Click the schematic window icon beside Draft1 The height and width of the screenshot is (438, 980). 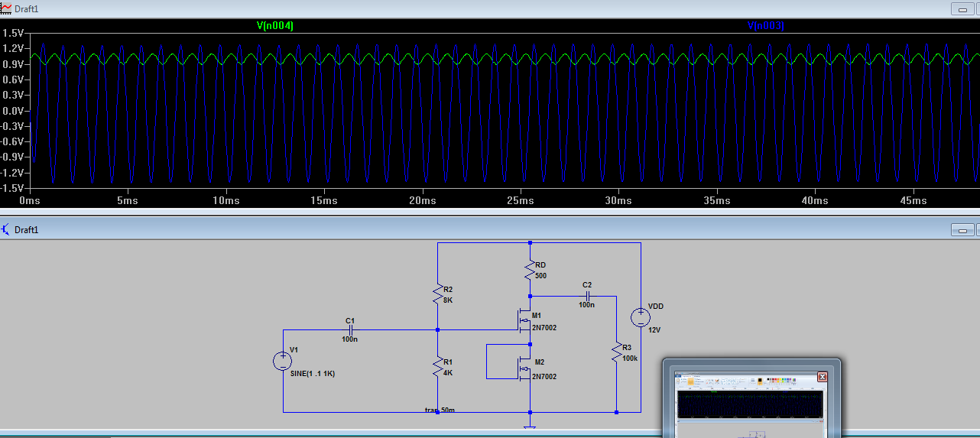pos(6,229)
